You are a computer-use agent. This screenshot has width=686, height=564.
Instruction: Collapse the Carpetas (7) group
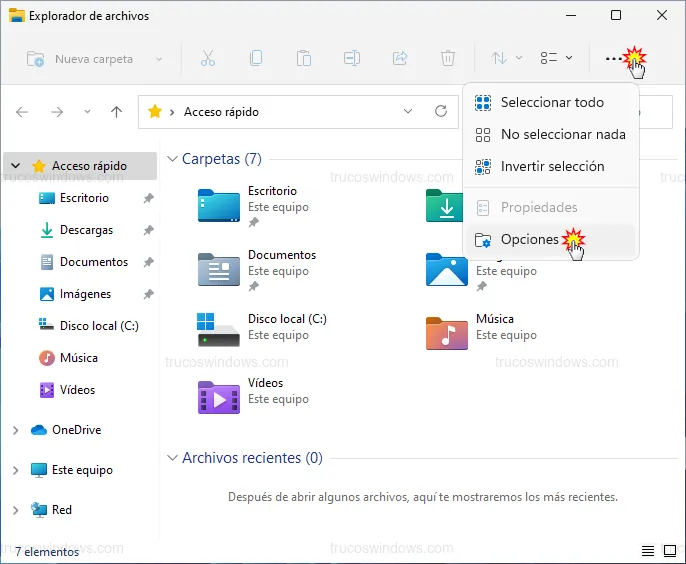pyautogui.click(x=172, y=159)
